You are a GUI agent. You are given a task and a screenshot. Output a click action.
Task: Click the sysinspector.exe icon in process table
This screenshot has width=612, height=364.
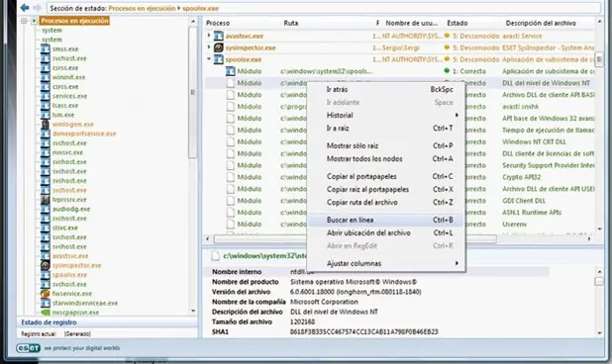click(219, 47)
